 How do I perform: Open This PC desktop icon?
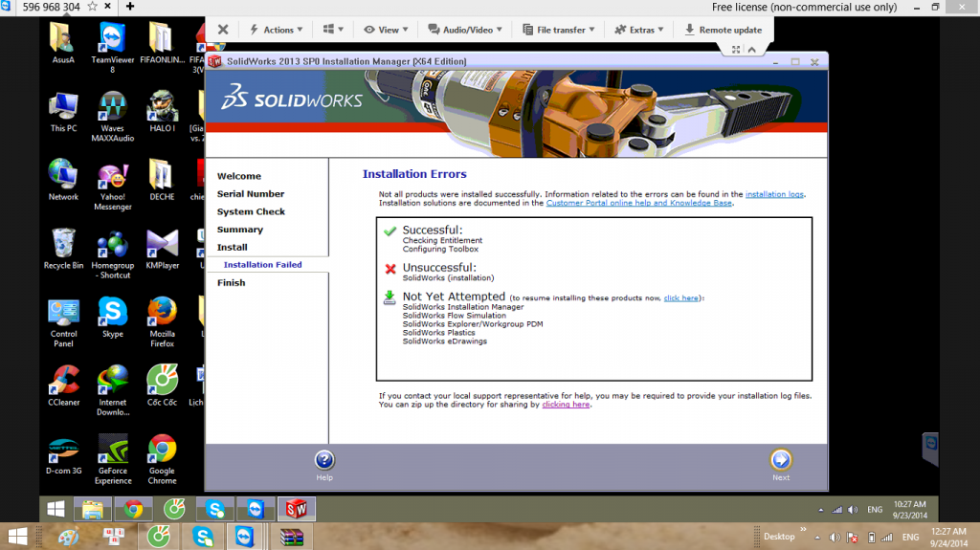click(64, 112)
